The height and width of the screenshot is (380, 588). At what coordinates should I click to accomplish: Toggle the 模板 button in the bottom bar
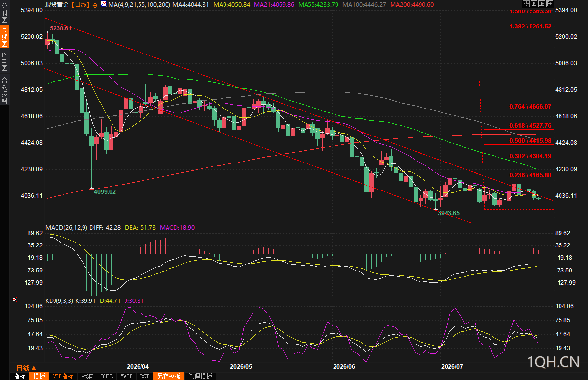(39, 376)
